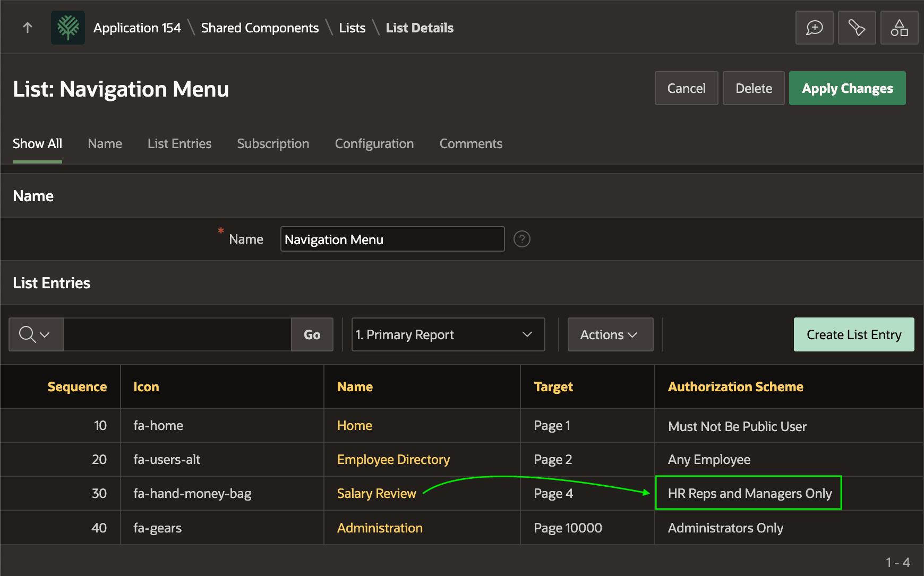Switch to the Comments tab
924x576 pixels.
click(x=471, y=144)
